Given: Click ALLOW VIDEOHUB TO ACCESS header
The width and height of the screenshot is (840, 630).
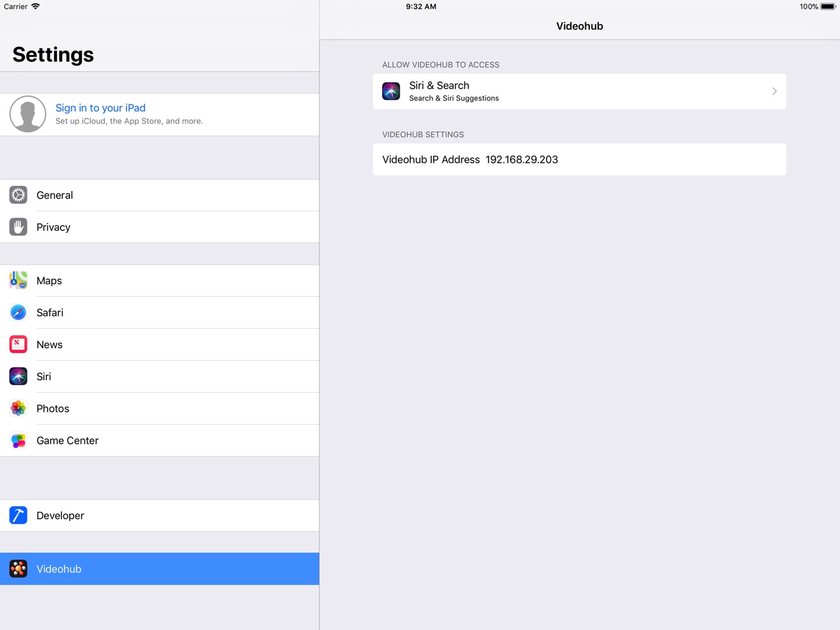Looking at the screenshot, I should click(x=441, y=65).
